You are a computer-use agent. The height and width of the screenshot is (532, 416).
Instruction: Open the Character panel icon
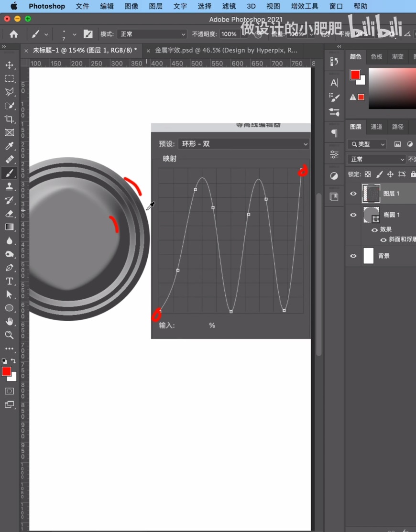click(x=334, y=83)
